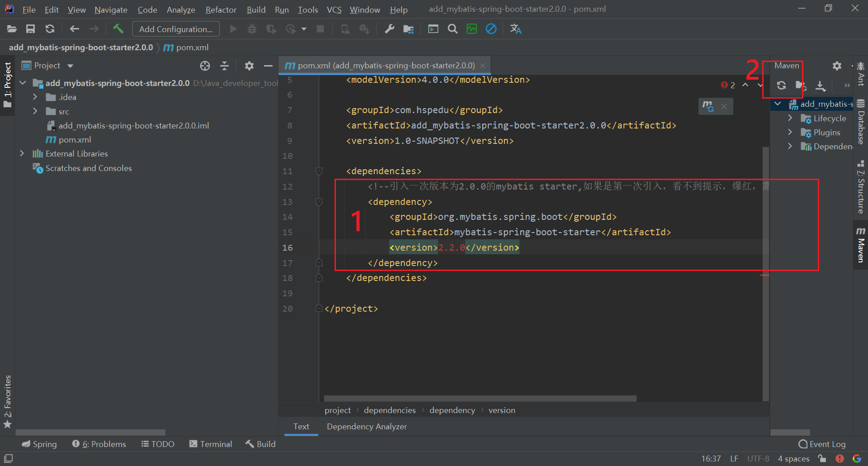This screenshot has height=466, width=868.
Task: Expand the .idea folder
Action: point(35,97)
